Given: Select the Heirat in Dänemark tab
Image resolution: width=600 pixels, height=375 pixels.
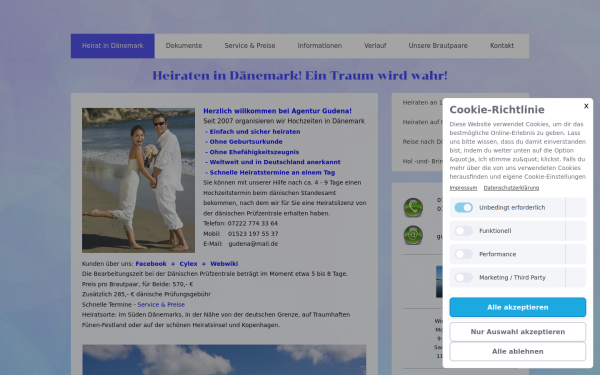Looking at the screenshot, I should (112, 46).
